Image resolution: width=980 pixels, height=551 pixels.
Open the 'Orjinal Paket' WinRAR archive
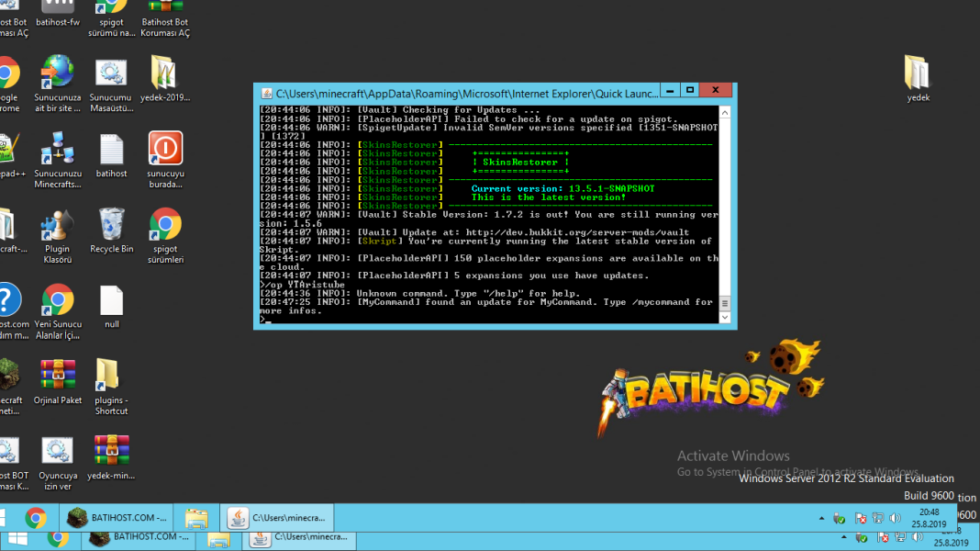pos(58,381)
